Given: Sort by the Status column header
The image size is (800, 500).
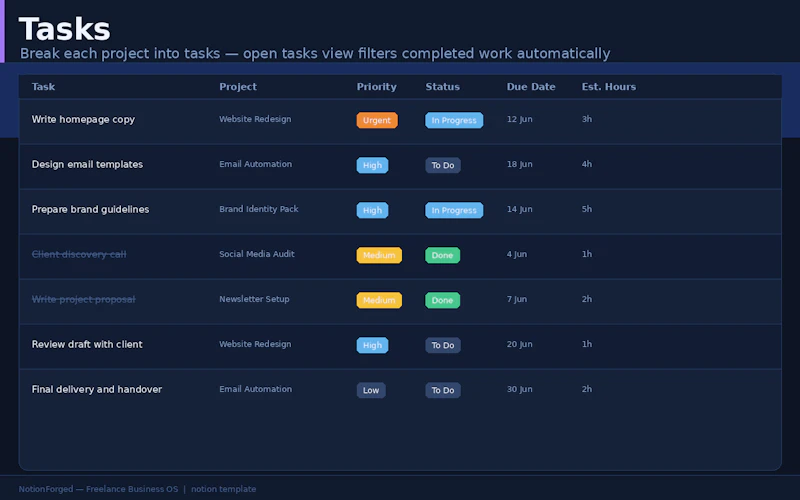Looking at the screenshot, I should [442, 87].
